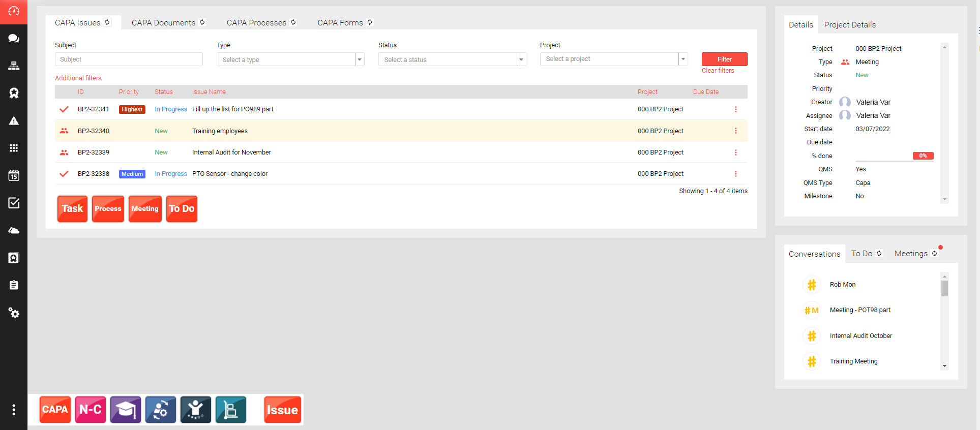
Task: Open the cloud storage sidebar icon
Action: 14,231
